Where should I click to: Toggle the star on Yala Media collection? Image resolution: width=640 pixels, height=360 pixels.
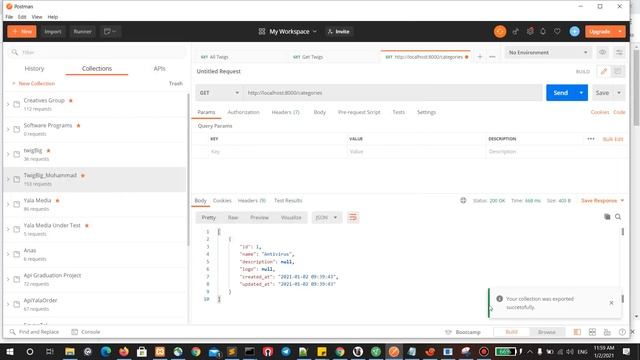tap(57, 200)
